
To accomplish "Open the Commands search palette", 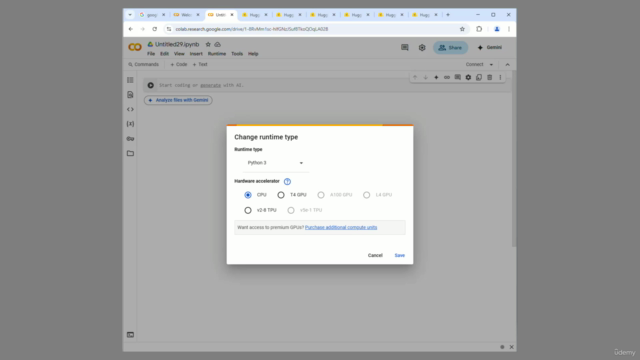I will point(143,64).
